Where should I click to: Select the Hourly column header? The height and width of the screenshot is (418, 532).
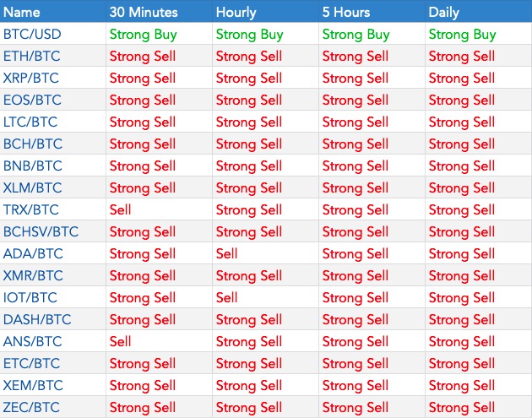236,13
